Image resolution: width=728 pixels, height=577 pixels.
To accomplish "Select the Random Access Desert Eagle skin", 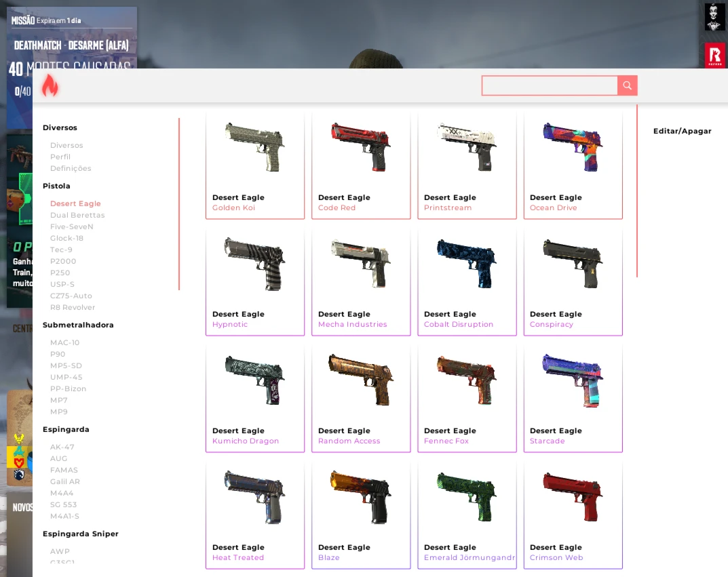I will (x=361, y=399).
